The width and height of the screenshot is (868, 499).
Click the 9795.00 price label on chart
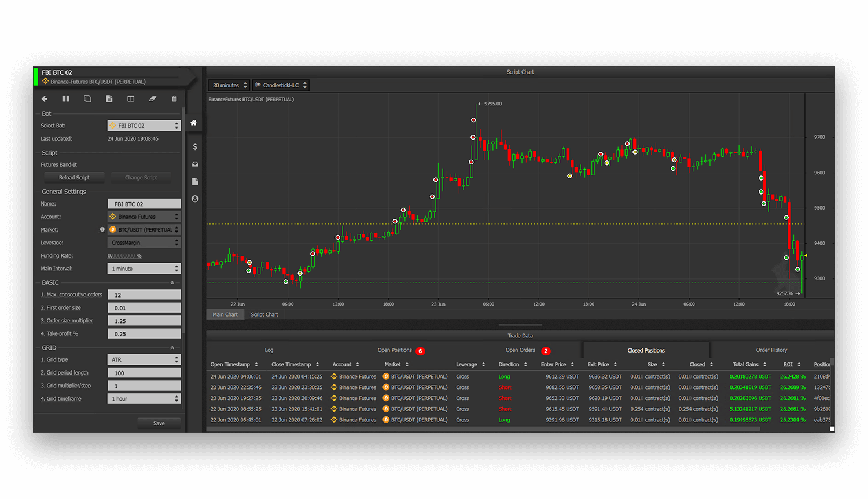tap(492, 104)
